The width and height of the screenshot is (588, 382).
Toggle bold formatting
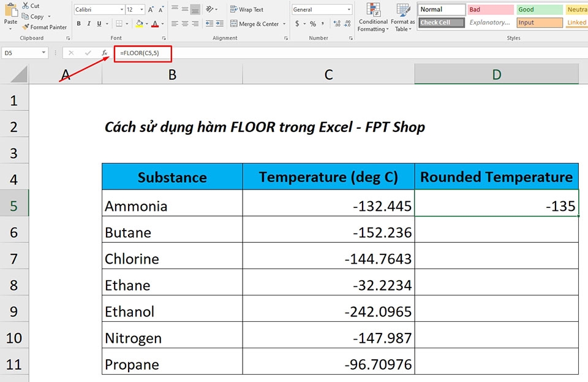(x=78, y=23)
